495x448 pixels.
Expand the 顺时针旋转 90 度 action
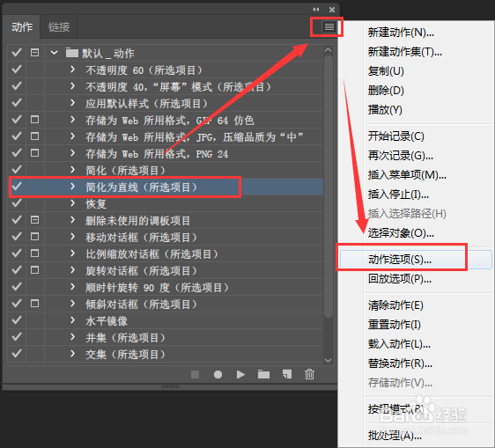click(x=72, y=287)
